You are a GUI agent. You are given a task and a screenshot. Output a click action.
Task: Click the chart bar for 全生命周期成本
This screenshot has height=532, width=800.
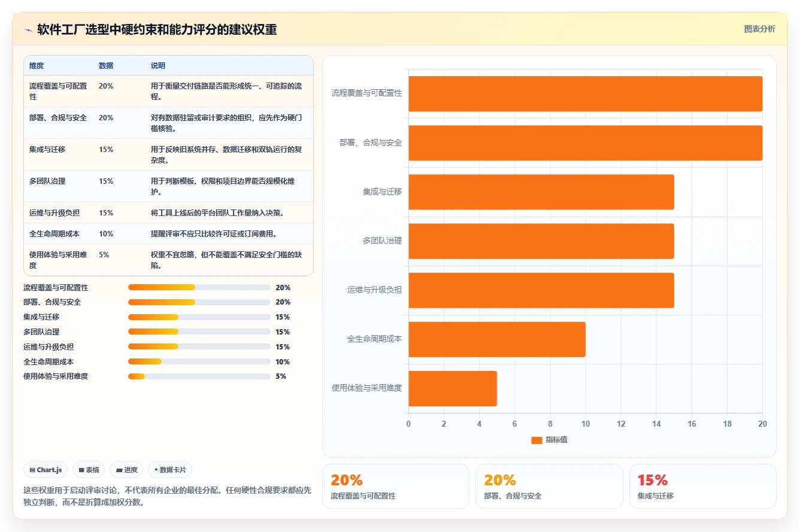pyautogui.click(x=497, y=339)
